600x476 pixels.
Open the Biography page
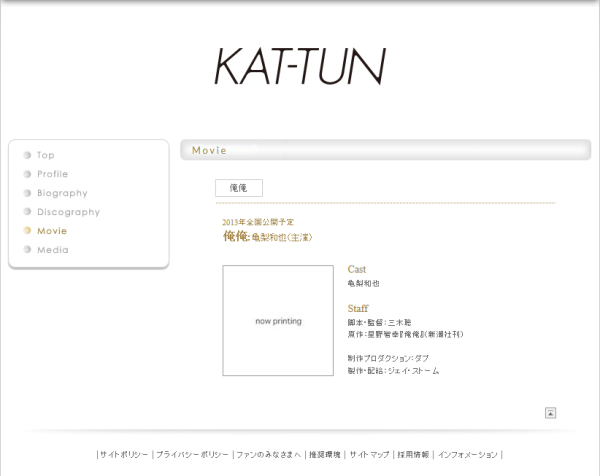(62, 193)
